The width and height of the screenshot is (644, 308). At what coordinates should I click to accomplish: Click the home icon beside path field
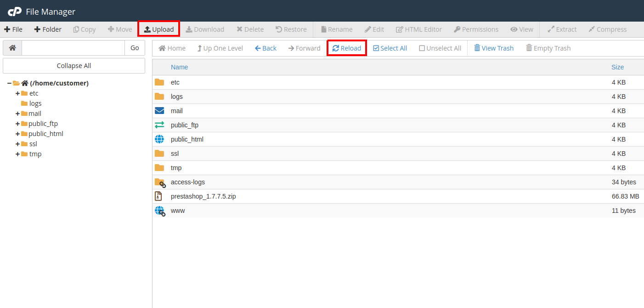(12, 48)
